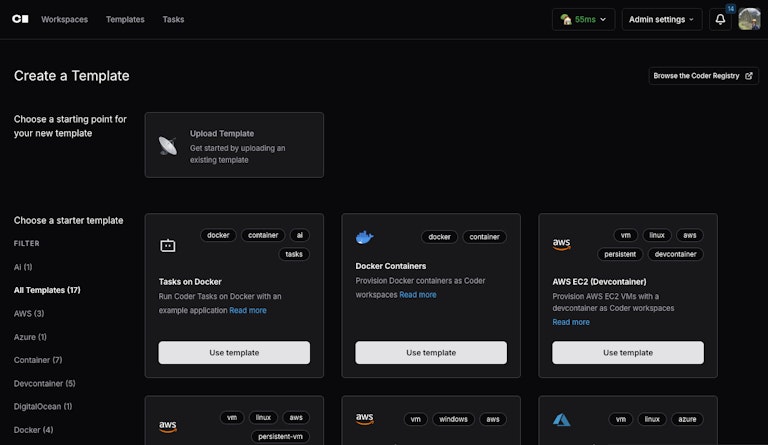768x445 pixels.
Task: Use the AWS EC2 (Devcontainer) template
Action: click(x=628, y=352)
